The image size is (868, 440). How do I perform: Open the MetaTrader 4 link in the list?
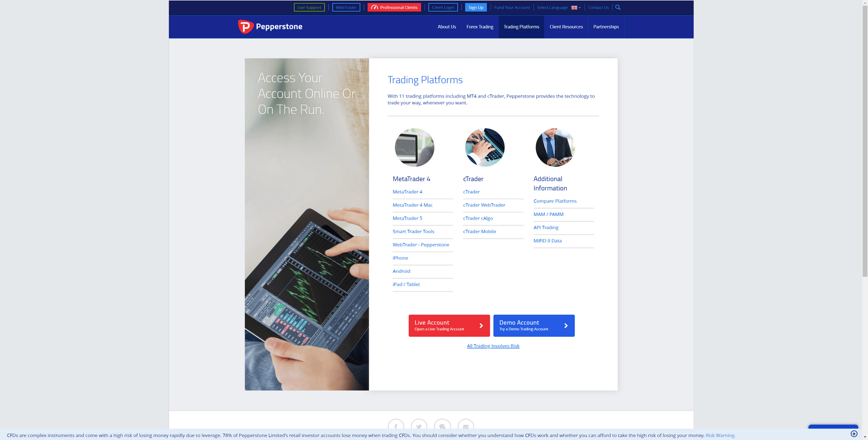(407, 192)
